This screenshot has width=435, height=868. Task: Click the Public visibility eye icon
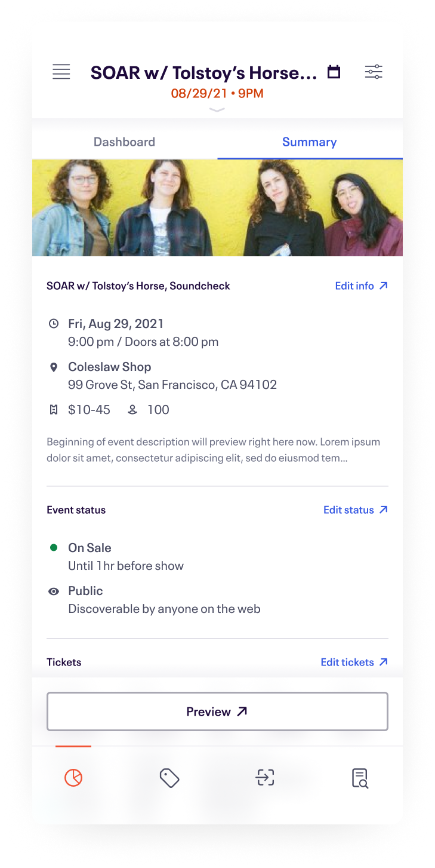54,591
